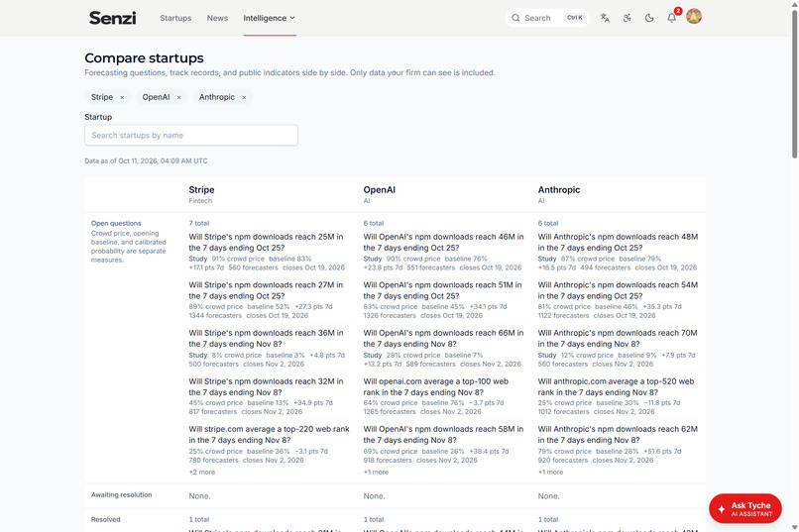
Task: Click the "Resolved" row label
Action: click(x=105, y=519)
